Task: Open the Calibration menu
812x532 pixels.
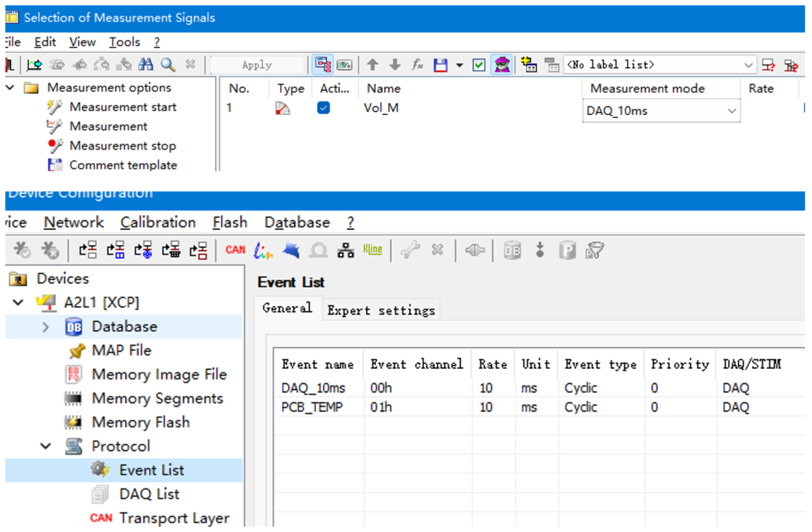Action: point(158,222)
